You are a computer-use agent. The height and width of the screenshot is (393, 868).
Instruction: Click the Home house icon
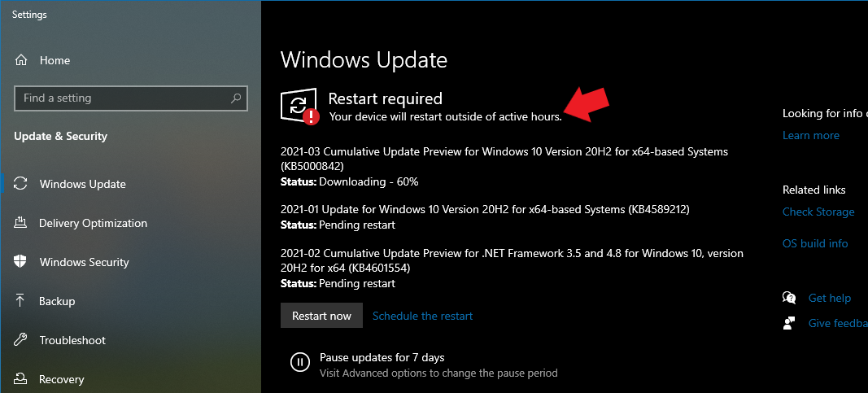tap(20, 59)
